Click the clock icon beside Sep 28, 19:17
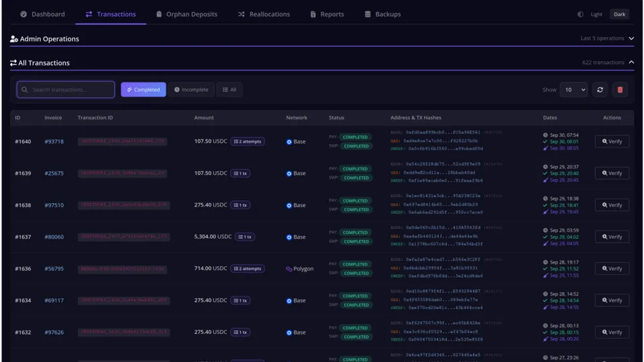 click(545, 262)
